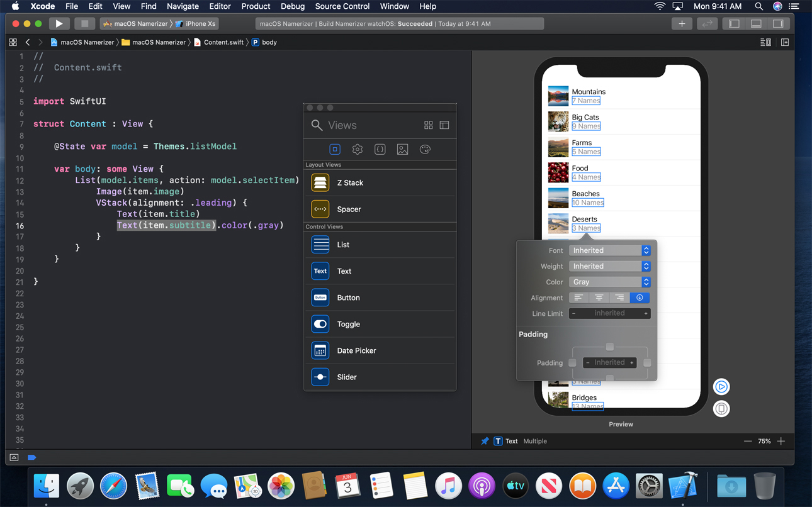
Task: Open the Library with the plus toolbar button
Action: [x=682, y=23]
